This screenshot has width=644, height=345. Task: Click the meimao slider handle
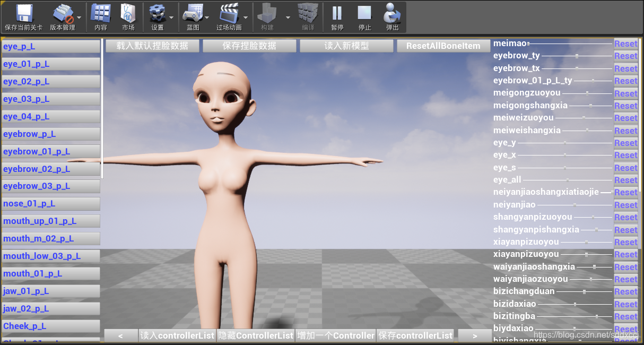(x=528, y=44)
